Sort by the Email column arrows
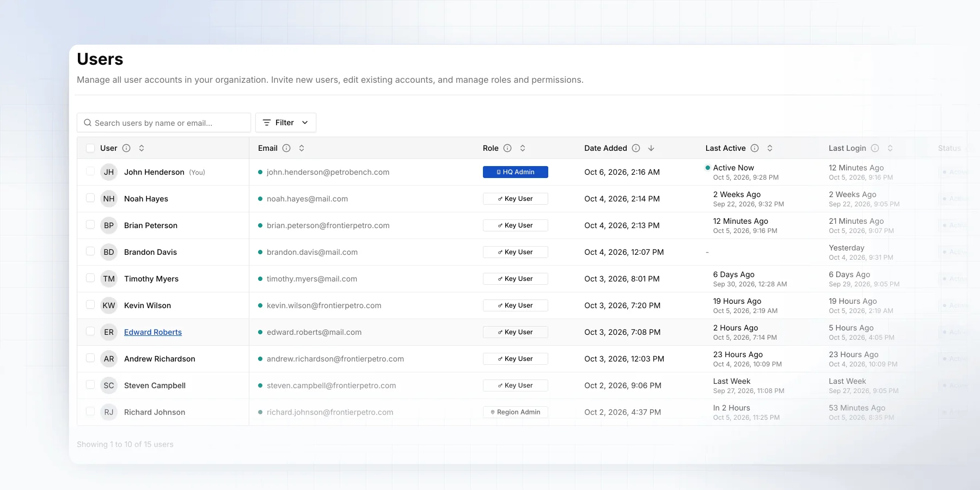 pyautogui.click(x=302, y=148)
